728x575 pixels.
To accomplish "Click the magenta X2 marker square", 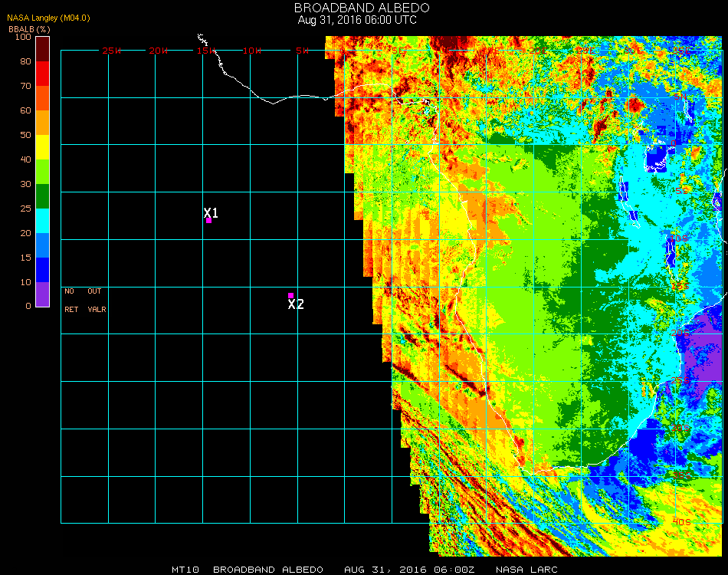I will point(290,295).
